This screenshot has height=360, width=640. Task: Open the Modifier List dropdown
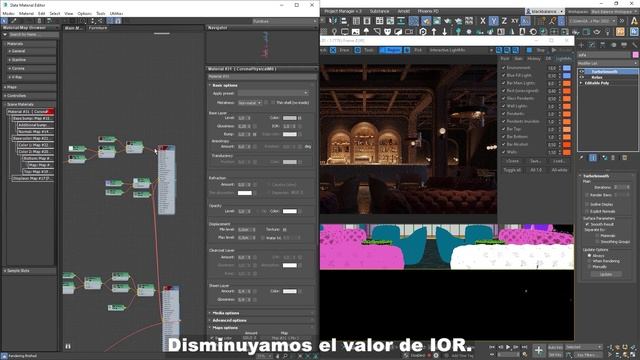point(608,63)
